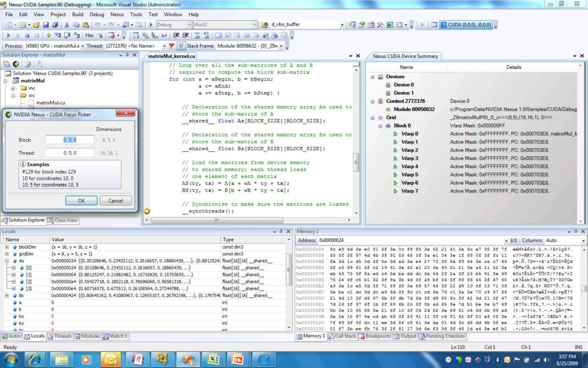
Task: Expand the inc folder node
Action: click(13, 88)
